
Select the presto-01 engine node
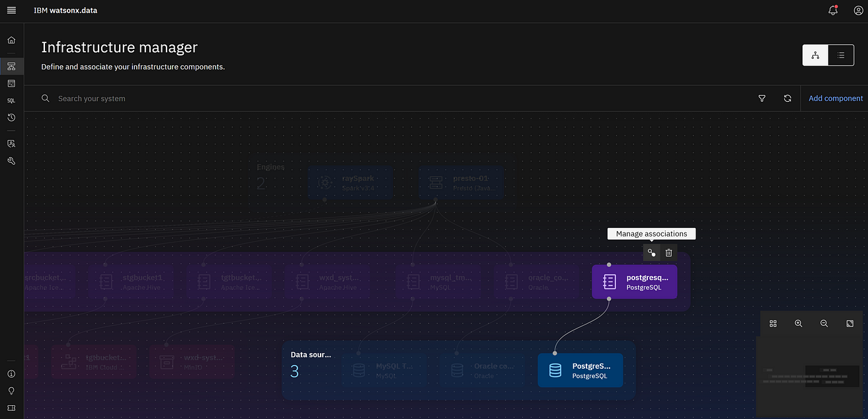point(462,182)
